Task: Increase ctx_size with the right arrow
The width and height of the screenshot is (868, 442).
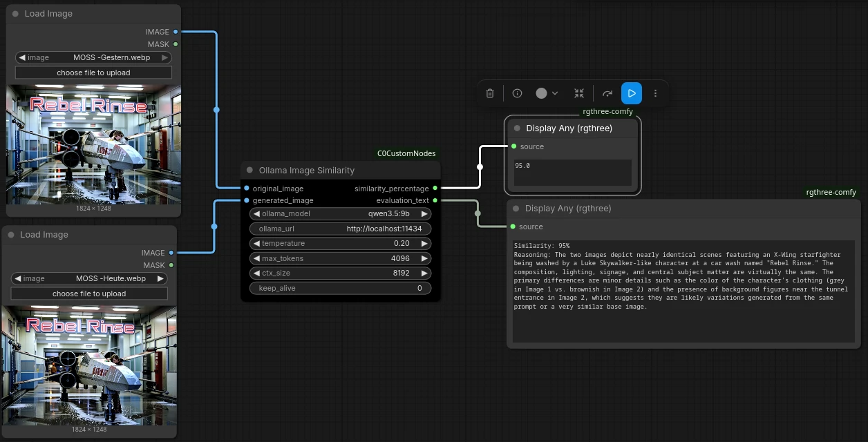Action: (x=424, y=273)
